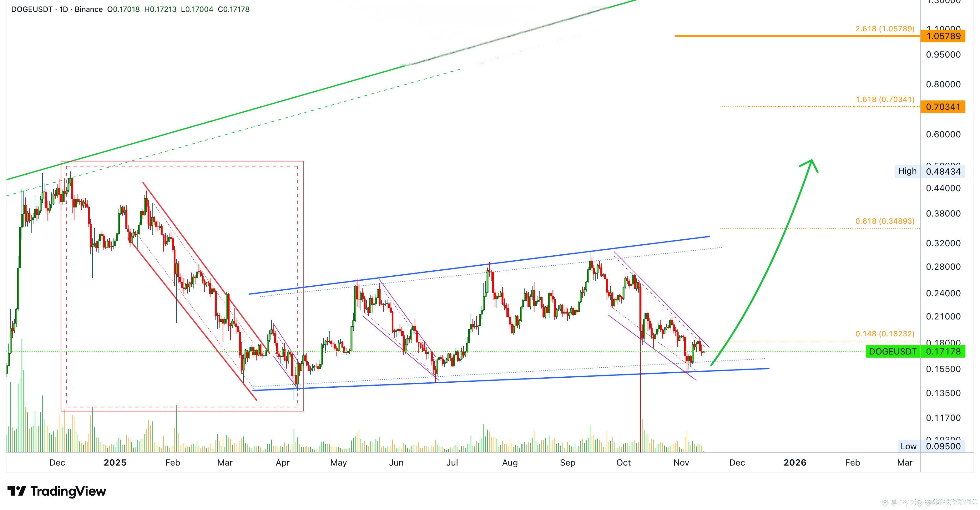Click the orange 0.70341 price tag
The image size is (980, 510).
point(943,107)
